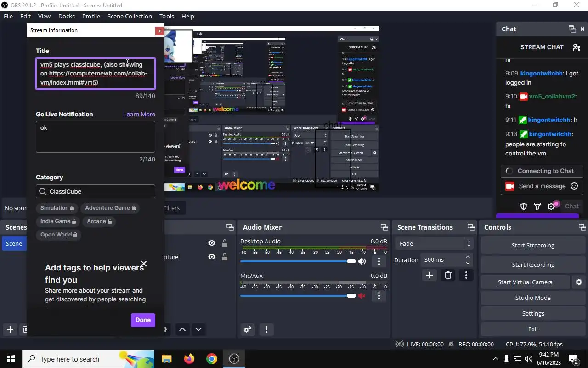This screenshot has height=368, width=588.
Task: Toggle lock on the first source
Action: (225, 243)
